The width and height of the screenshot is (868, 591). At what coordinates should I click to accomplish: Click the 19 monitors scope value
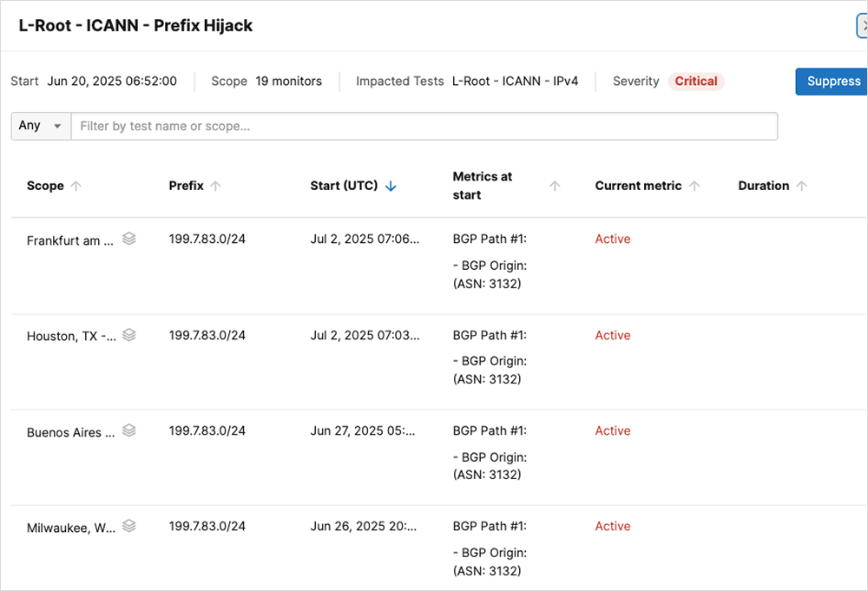(x=288, y=81)
